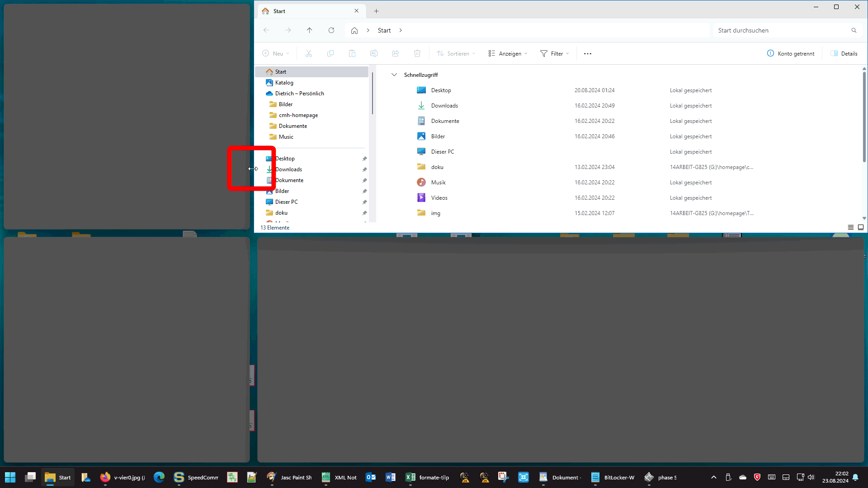
Task: Open the Sortieren dropdown
Action: 456,53
